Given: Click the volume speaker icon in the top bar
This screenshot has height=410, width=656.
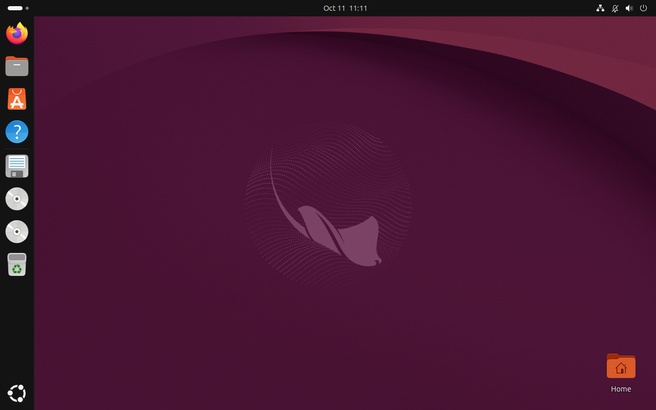Looking at the screenshot, I should point(629,8).
